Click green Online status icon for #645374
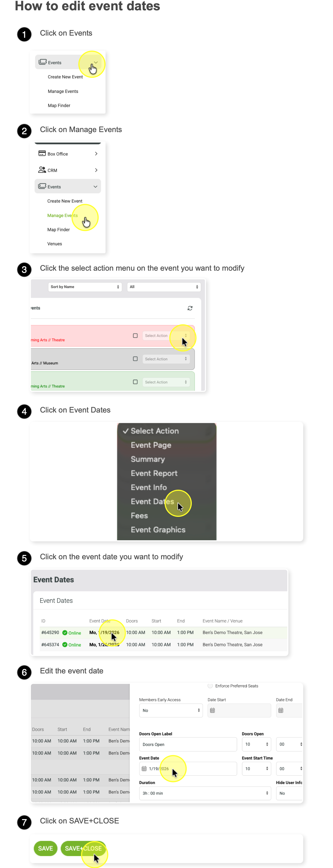333x868 pixels. [65, 645]
